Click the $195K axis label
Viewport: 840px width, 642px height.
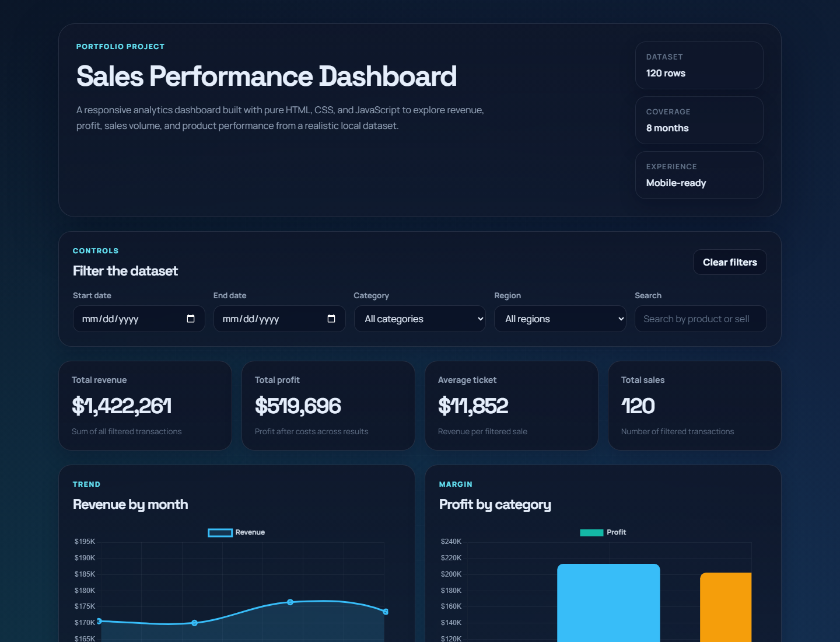click(x=85, y=542)
